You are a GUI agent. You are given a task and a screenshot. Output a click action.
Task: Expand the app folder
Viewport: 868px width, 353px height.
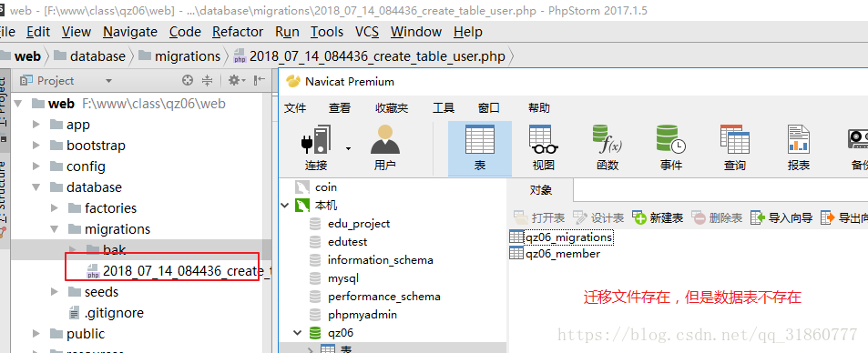tap(36, 125)
